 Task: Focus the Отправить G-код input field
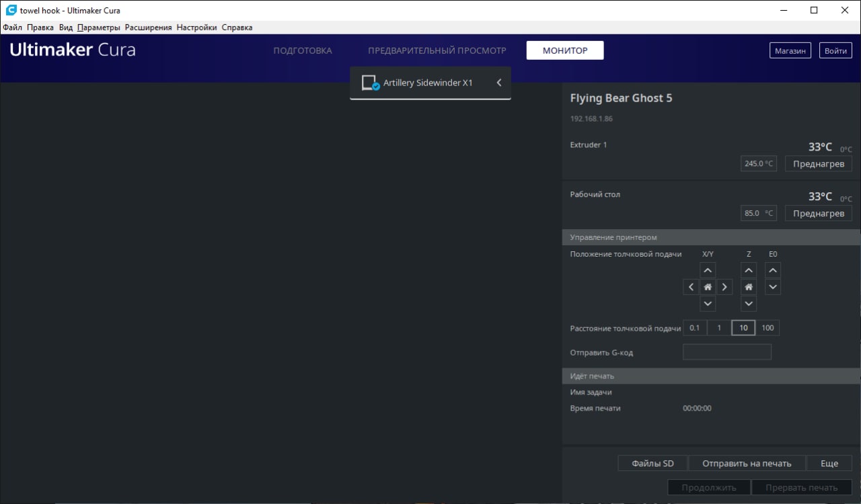tap(727, 352)
